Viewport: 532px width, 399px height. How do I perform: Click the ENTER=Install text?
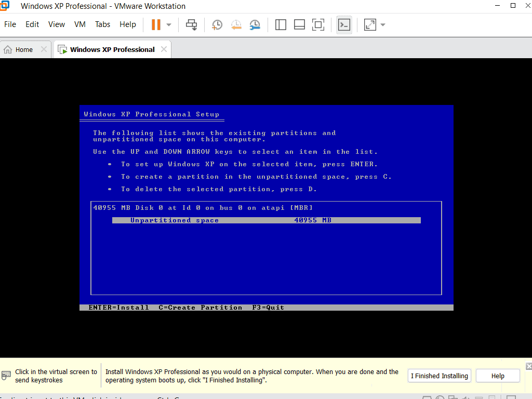[119, 308]
